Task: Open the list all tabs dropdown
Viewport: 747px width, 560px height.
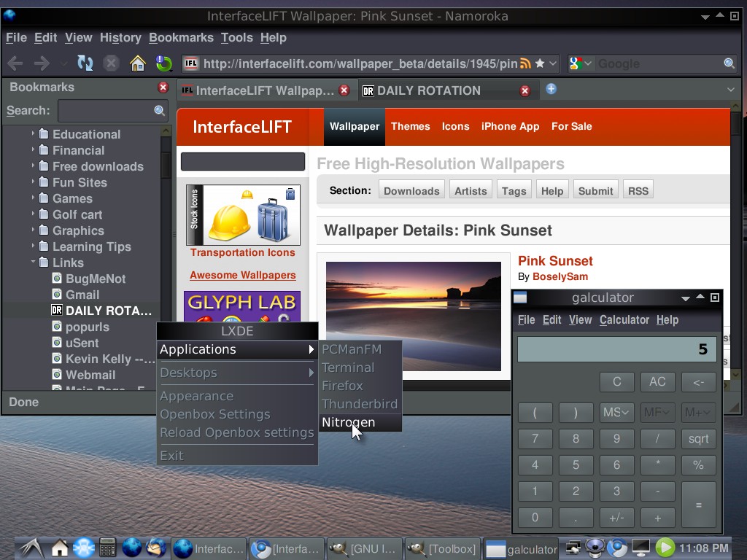Action: pos(731,90)
